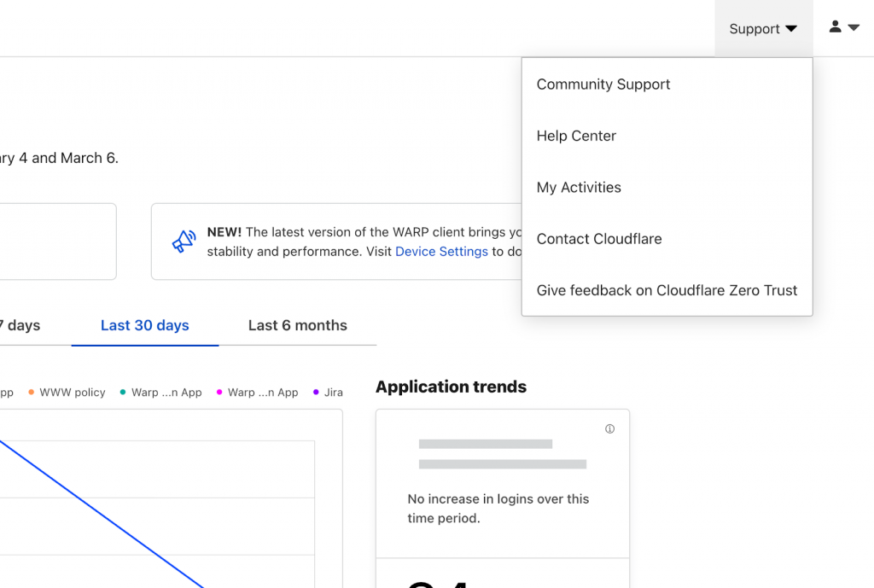Switch to the 7 days tab
The height and width of the screenshot is (588, 874).
point(20,325)
